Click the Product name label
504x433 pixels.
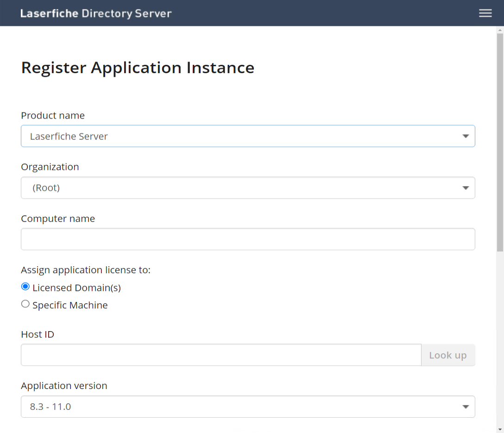(53, 115)
